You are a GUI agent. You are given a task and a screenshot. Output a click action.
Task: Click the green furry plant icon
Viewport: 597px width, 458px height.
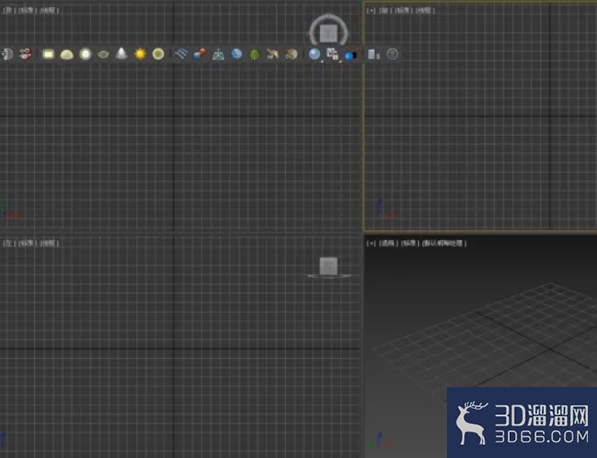pyautogui.click(x=255, y=54)
